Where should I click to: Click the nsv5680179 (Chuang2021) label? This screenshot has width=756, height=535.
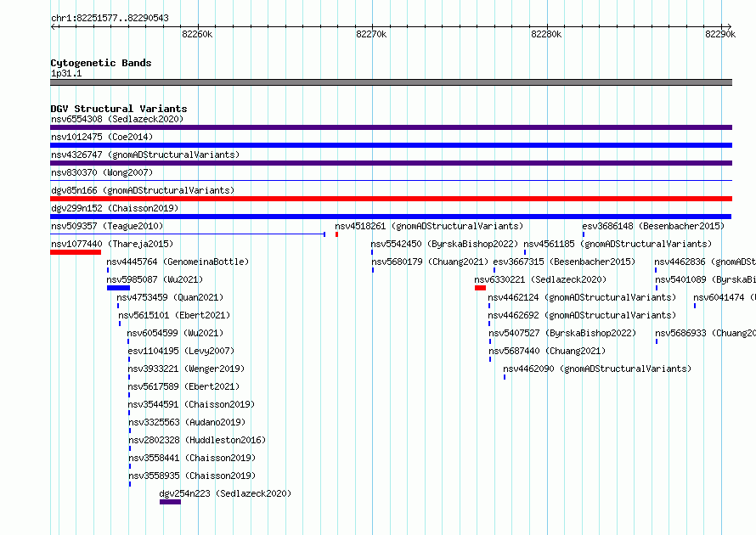pos(430,262)
